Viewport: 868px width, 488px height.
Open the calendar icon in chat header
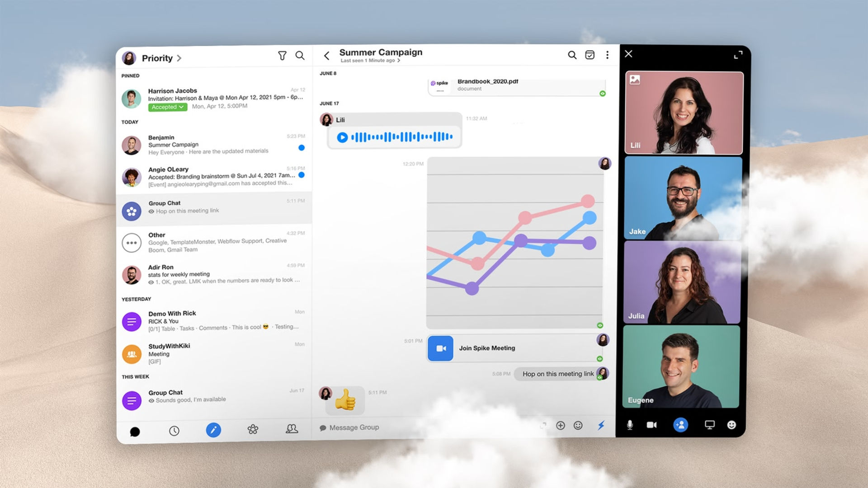pos(590,55)
